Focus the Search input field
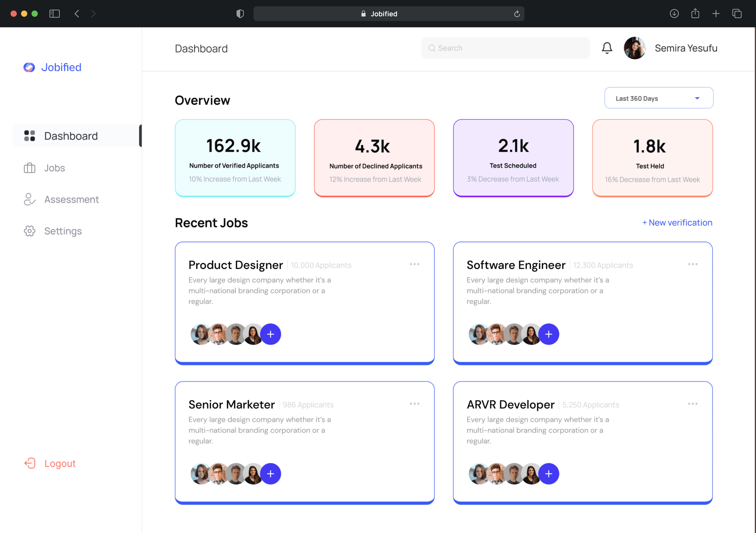 (506, 48)
